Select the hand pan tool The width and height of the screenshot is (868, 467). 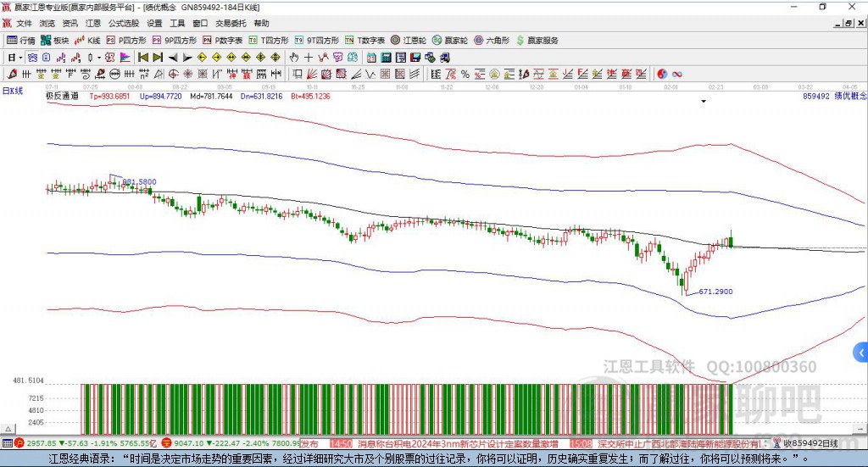click(294, 58)
